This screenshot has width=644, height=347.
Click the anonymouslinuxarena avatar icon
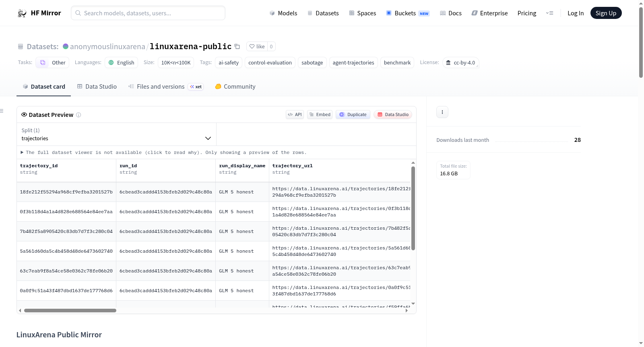pyautogui.click(x=66, y=46)
